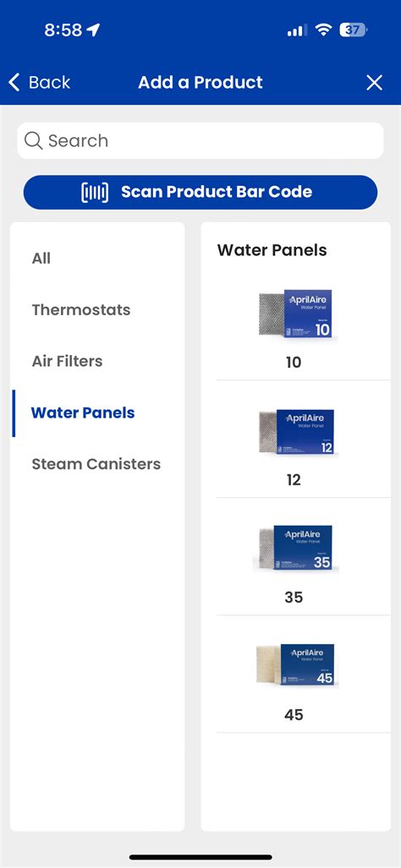Select the All category
The height and width of the screenshot is (868, 401).
41,259
